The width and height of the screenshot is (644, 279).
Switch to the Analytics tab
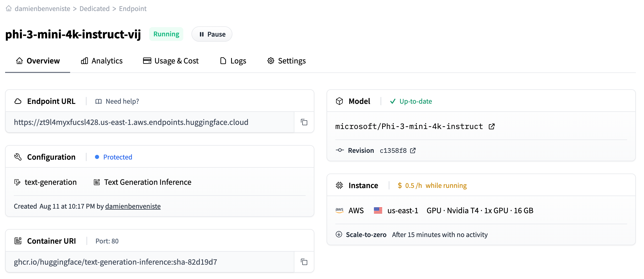(102, 61)
